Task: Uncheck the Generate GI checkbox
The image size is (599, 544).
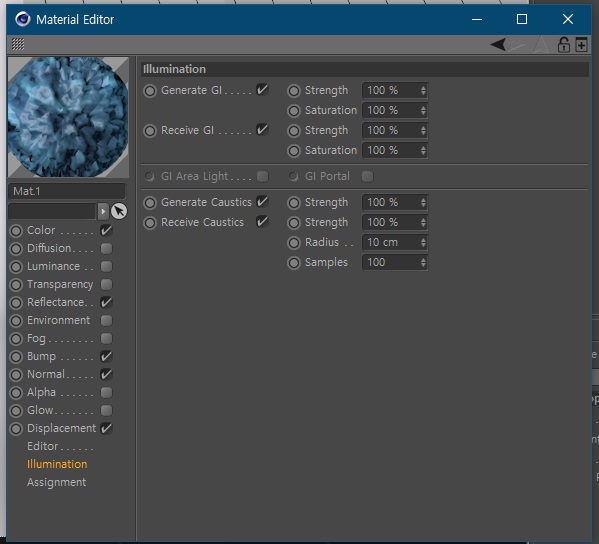Action: (x=262, y=90)
